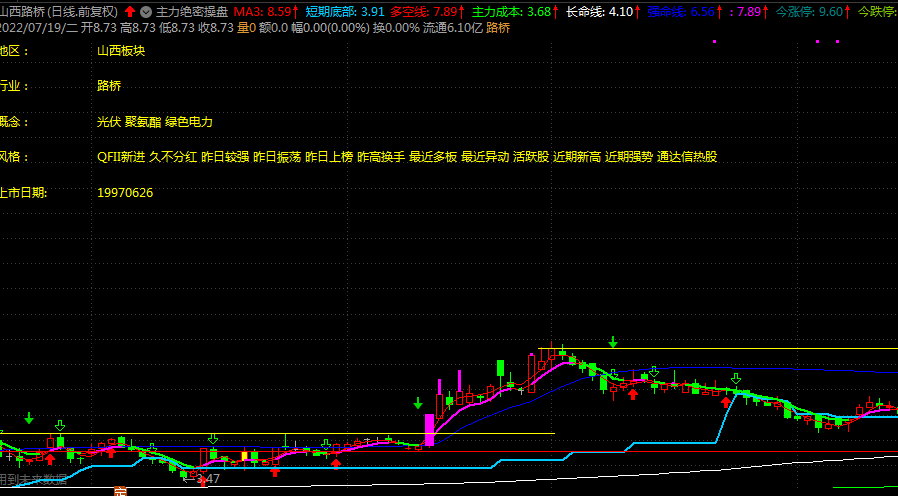This screenshot has height=496, width=898.
Task: Open the 通达信热股 style tag
Action: [x=687, y=157]
